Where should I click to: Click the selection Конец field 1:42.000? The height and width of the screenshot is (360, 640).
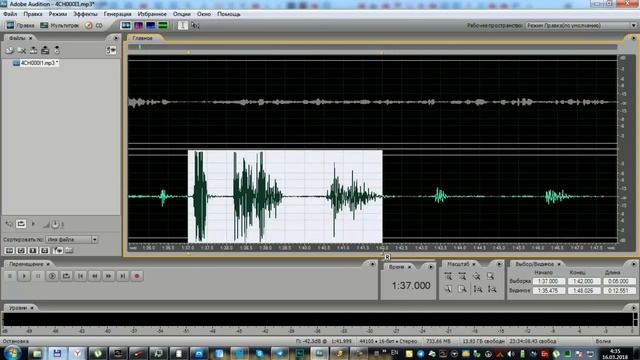click(584, 281)
